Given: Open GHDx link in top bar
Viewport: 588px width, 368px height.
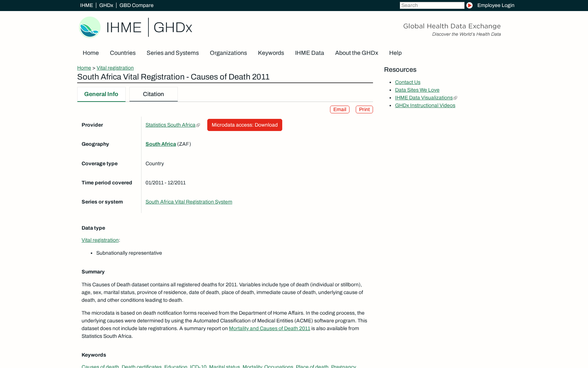Looking at the screenshot, I should tap(106, 5).
